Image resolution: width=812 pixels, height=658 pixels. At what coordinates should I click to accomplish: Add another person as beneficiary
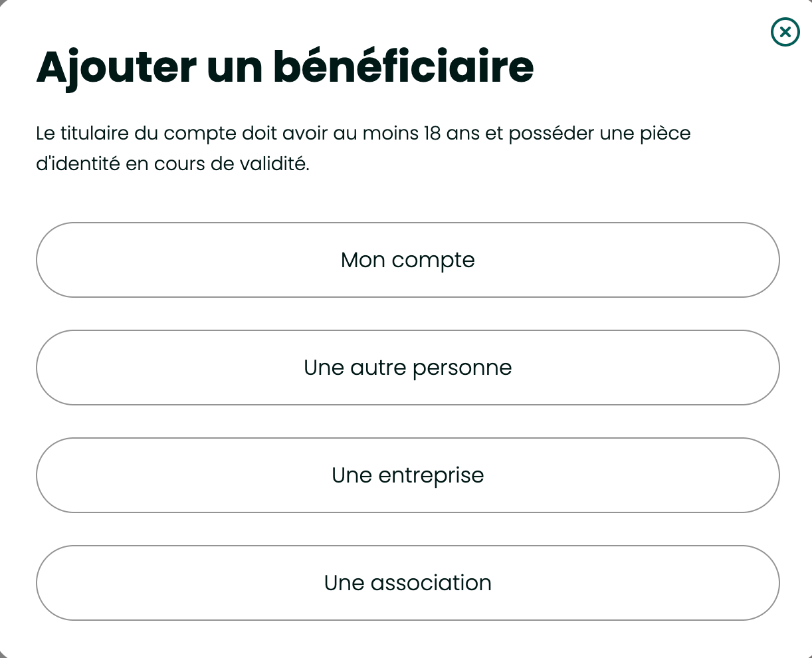[x=407, y=368]
